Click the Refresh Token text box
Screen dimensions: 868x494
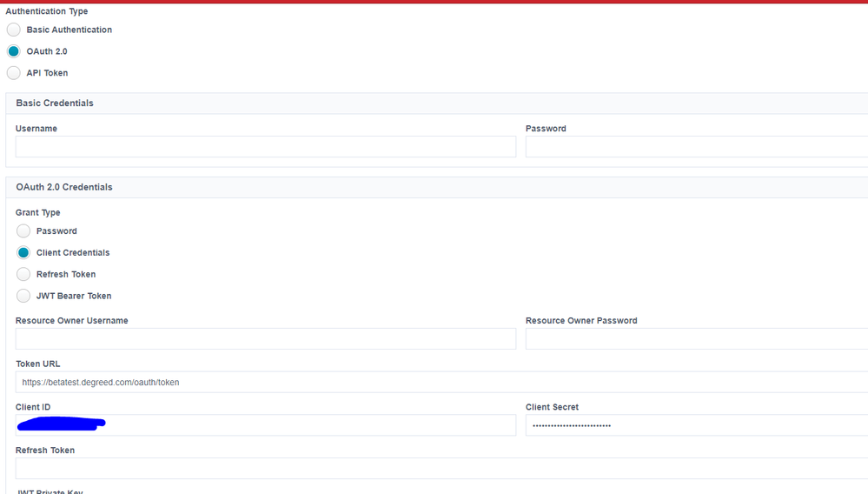tap(434, 469)
